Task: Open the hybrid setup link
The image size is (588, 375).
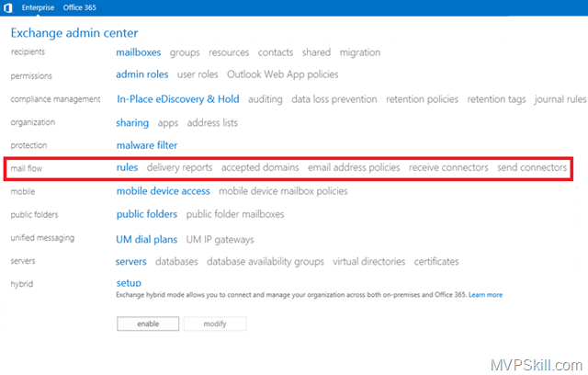Action: point(129,283)
